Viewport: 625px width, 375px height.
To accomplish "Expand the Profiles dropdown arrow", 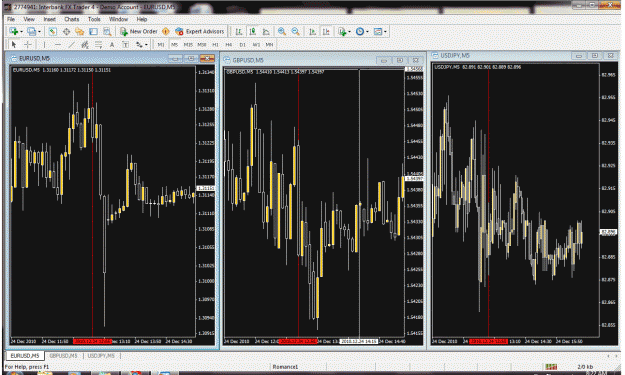I will coord(39,31).
